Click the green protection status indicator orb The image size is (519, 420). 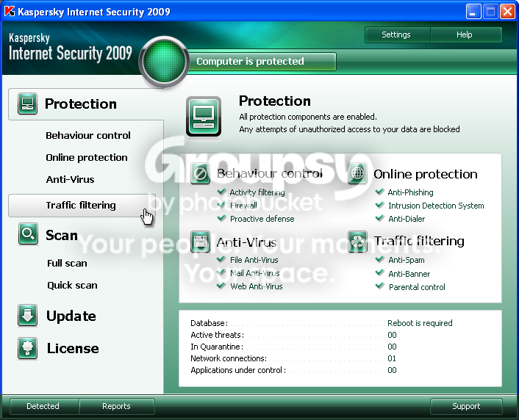[x=164, y=62]
